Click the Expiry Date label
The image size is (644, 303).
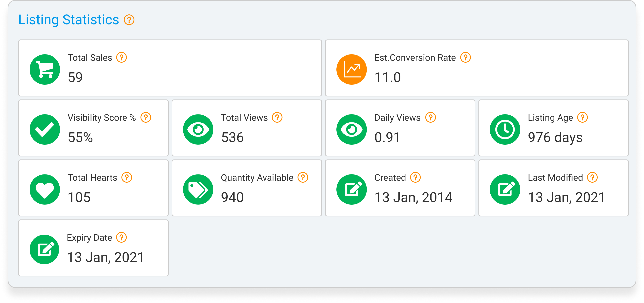(x=89, y=238)
